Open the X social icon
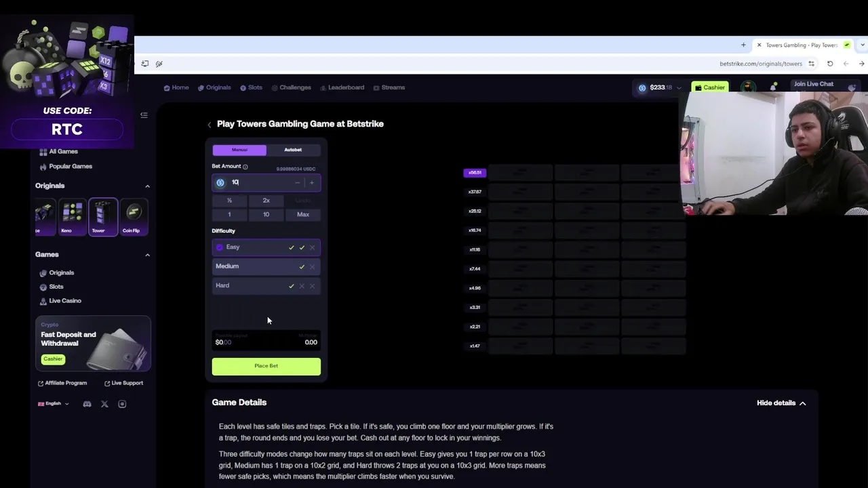 pos(104,404)
